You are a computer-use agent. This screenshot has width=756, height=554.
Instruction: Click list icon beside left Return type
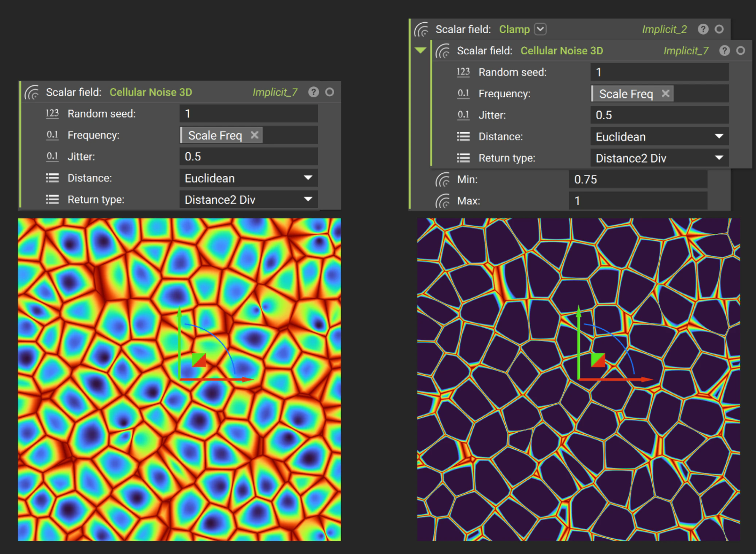click(52, 199)
